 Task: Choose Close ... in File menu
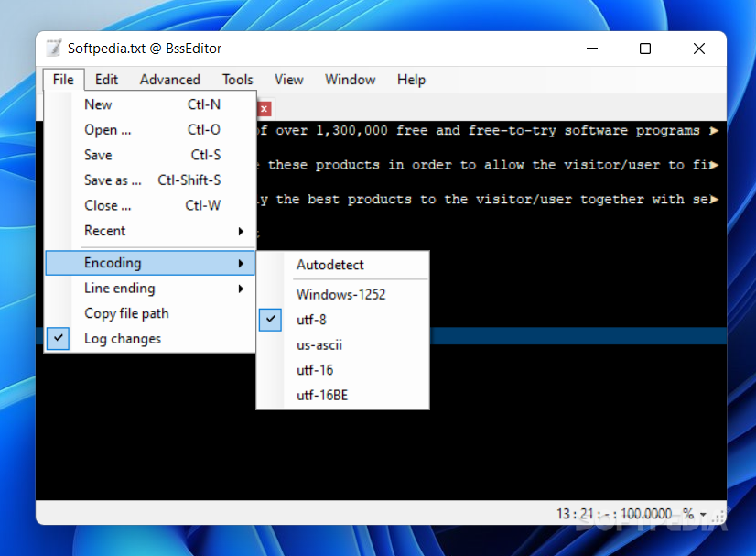(x=150, y=205)
